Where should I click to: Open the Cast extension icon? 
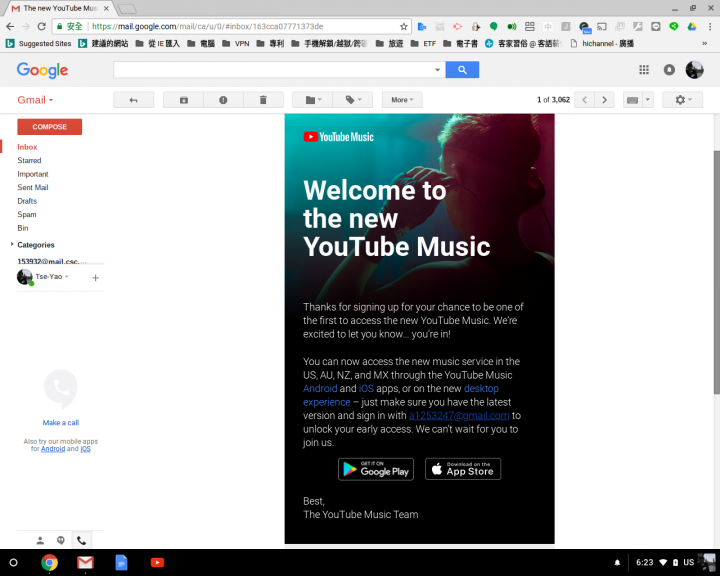pos(602,27)
